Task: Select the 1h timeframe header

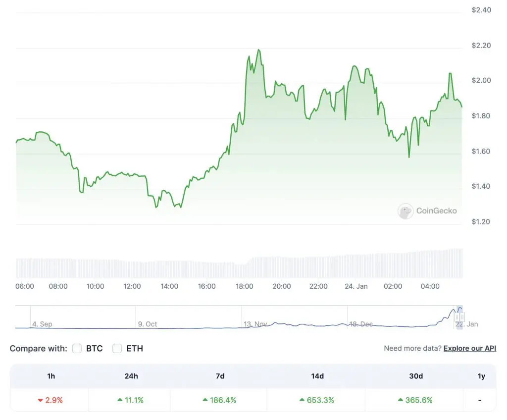Action: (x=51, y=376)
